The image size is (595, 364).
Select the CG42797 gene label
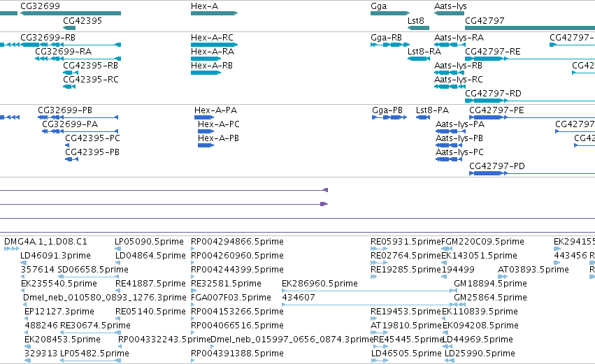tap(485, 20)
